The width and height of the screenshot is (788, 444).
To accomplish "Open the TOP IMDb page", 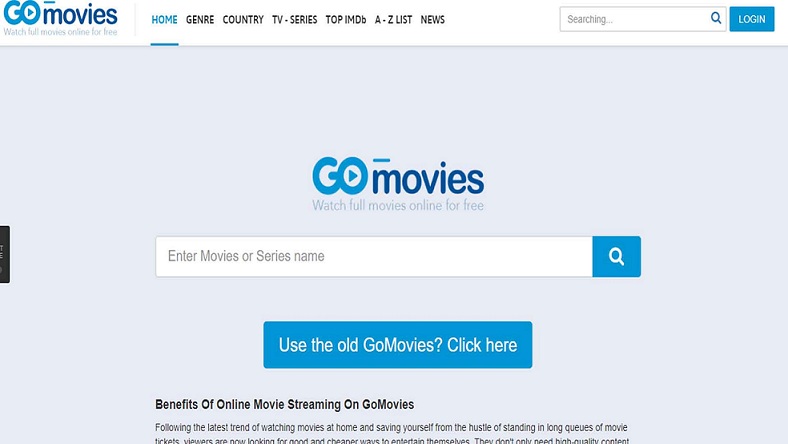I will [x=346, y=20].
